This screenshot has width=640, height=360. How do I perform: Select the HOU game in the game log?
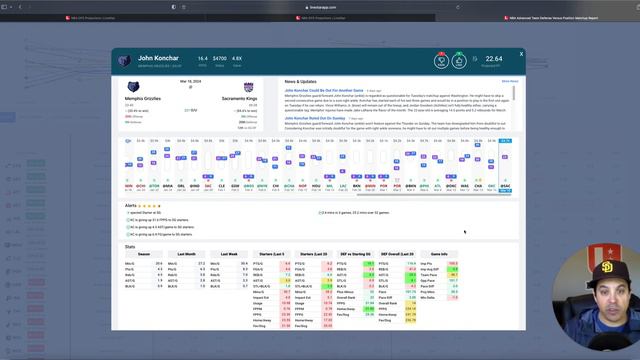coord(316,186)
